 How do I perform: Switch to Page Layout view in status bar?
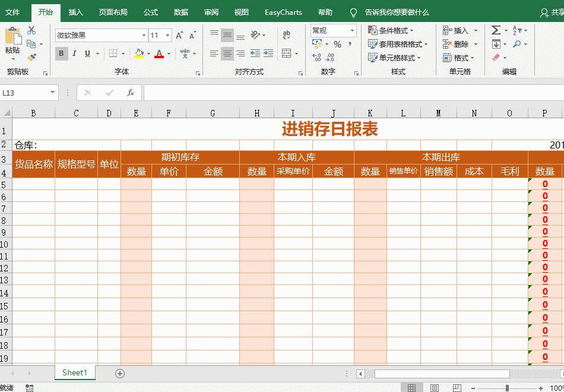click(x=435, y=388)
